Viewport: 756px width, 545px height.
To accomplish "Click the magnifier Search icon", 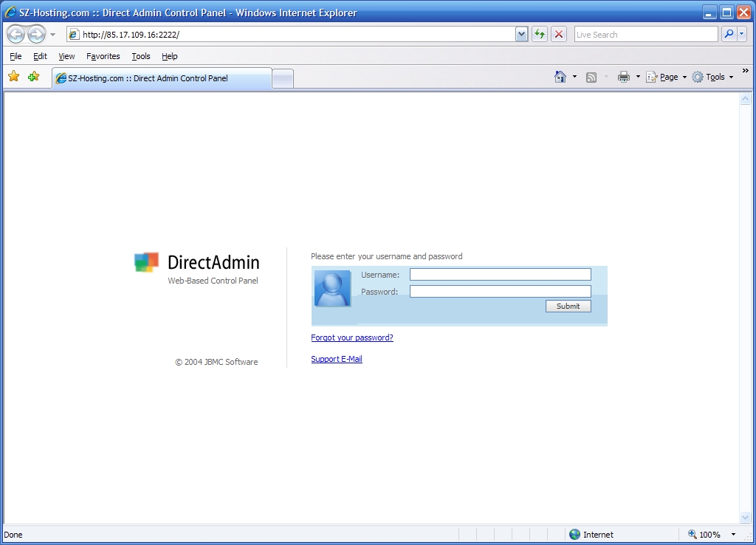I will coord(729,34).
